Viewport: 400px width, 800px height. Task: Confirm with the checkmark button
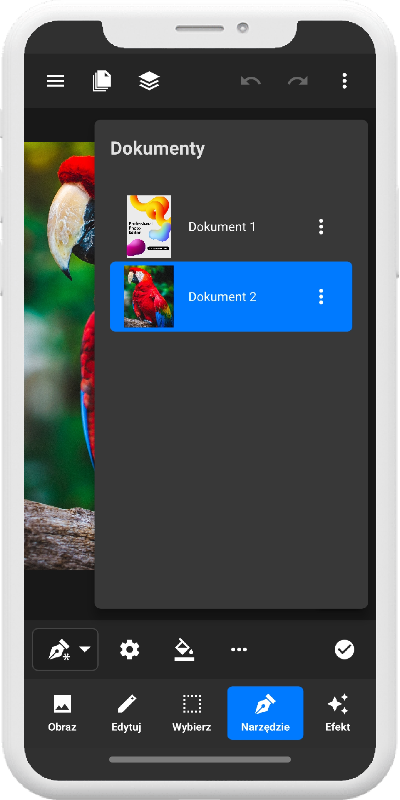tap(344, 649)
